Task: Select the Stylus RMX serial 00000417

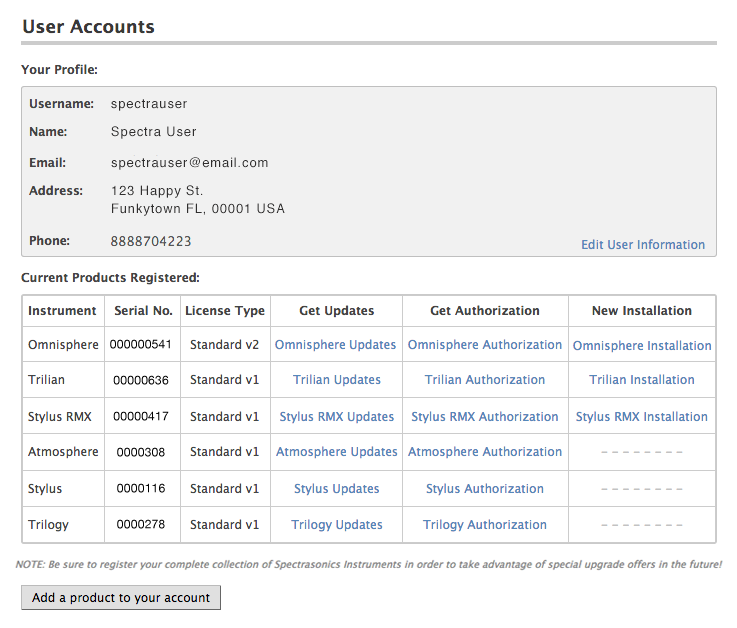Action: tap(141, 416)
